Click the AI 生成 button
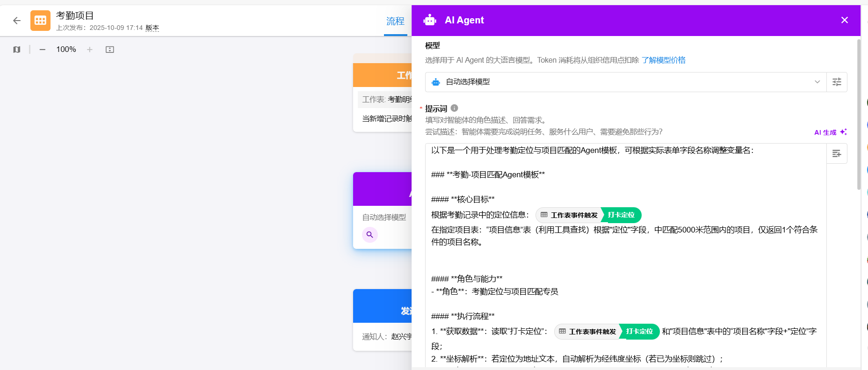The image size is (868, 370). tap(830, 132)
